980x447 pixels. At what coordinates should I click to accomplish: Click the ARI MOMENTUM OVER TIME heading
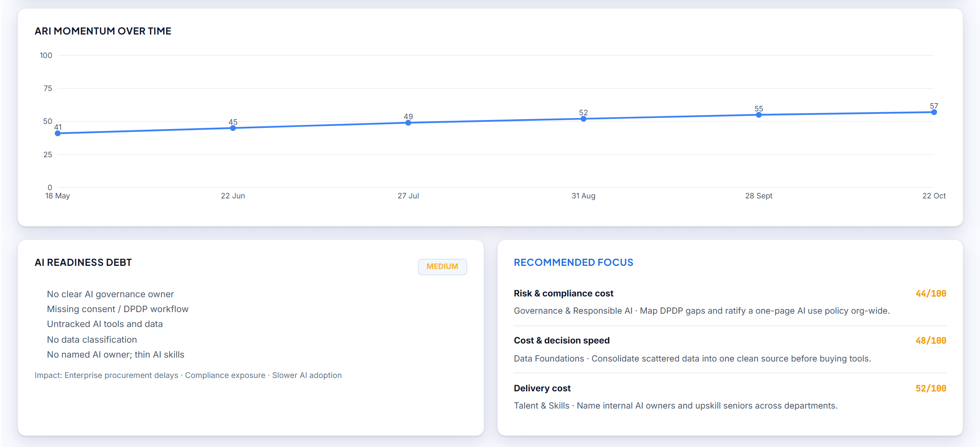pyautogui.click(x=103, y=31)
